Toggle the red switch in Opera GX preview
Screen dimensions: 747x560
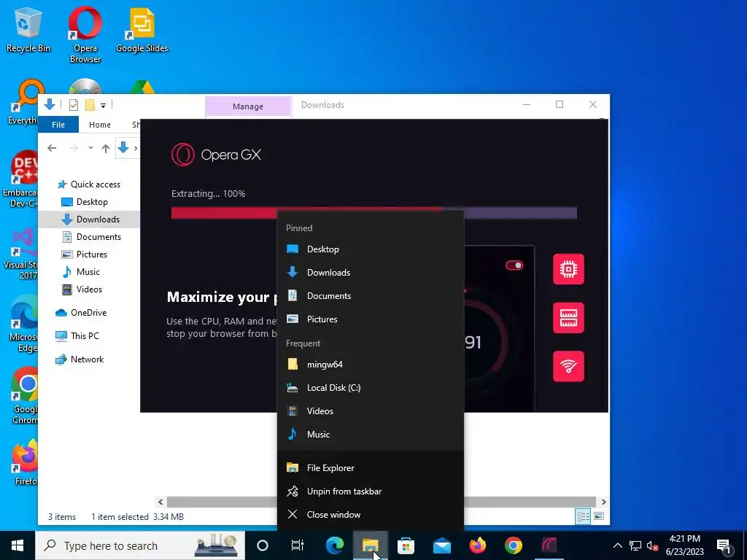514,265
